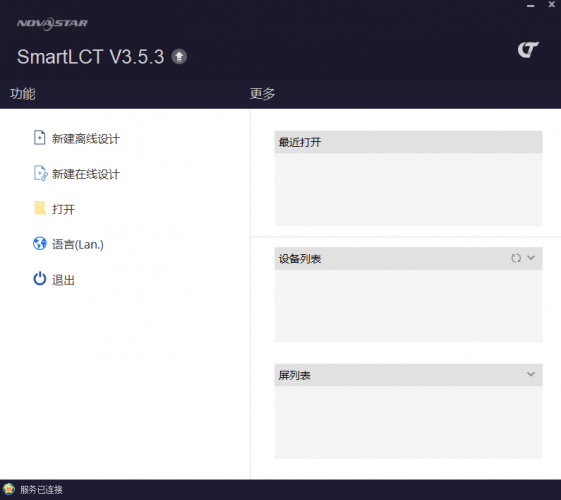561x500 pixels.
Task: Click the service status icon in status bar
Action: click(x=9, y=489)
